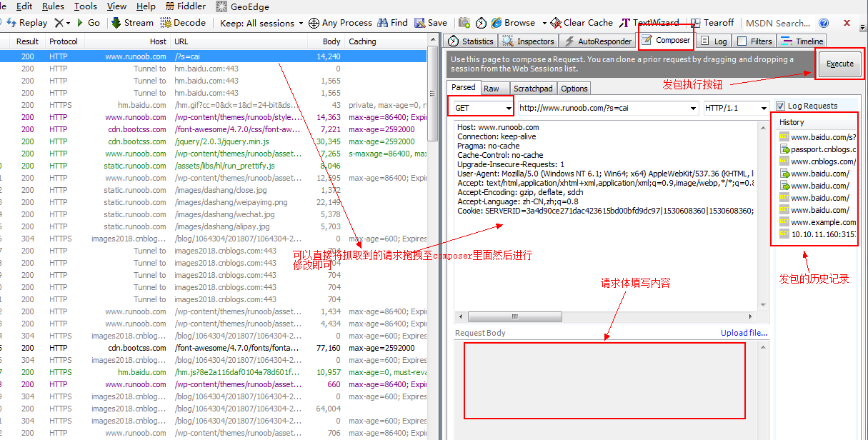Click the request headers text area

tap(606, 214)
